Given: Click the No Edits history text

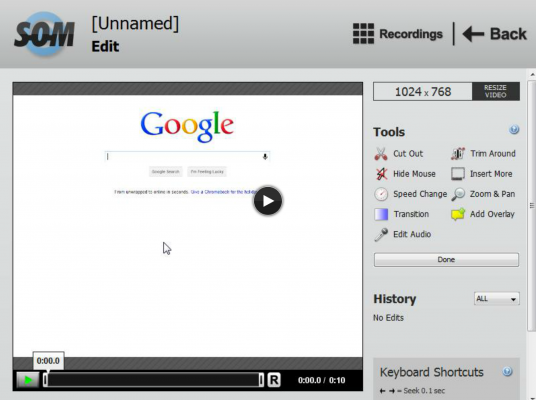Looking at the screenshot, I should 388,318.
